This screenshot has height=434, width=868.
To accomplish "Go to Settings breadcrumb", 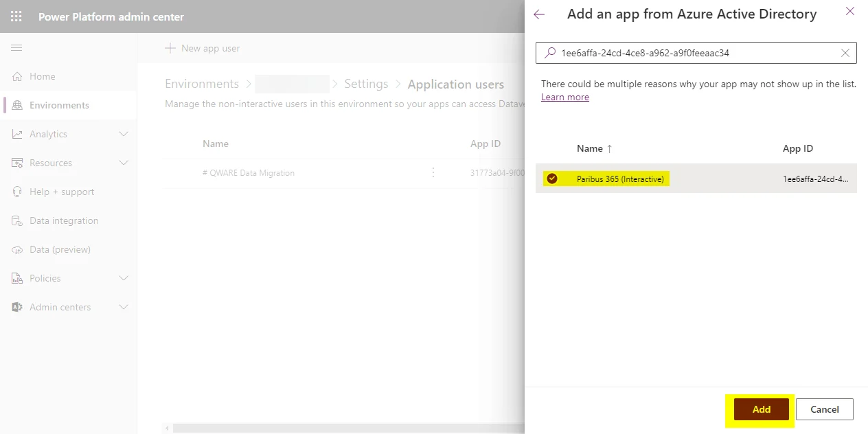I will point(366,84).
